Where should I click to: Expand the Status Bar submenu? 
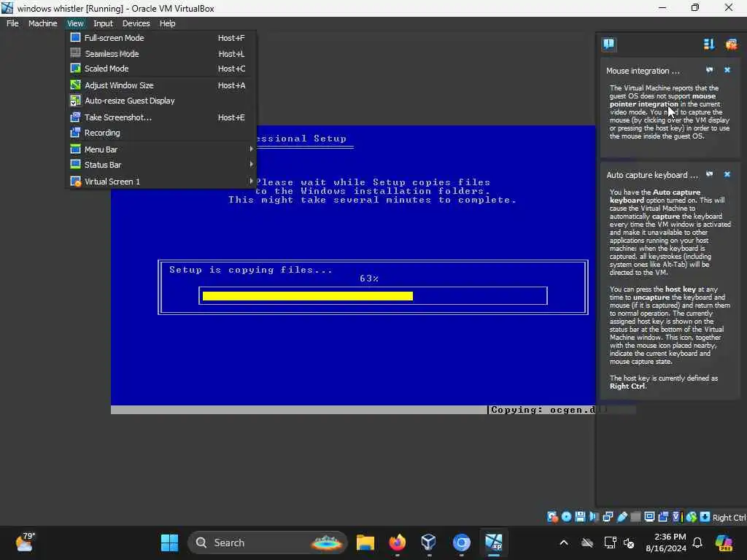click(x=161, y=164)
